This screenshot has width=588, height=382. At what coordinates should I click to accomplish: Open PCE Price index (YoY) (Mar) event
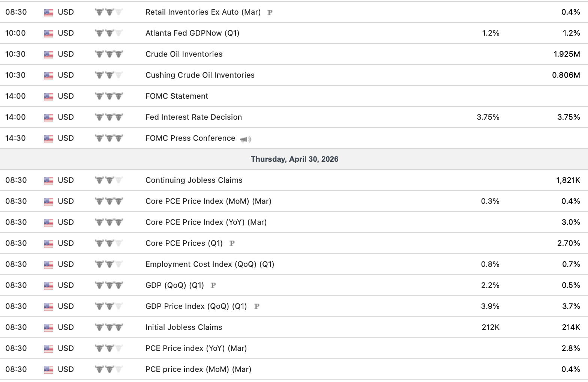pyautogui.click(x=196, y=348)
